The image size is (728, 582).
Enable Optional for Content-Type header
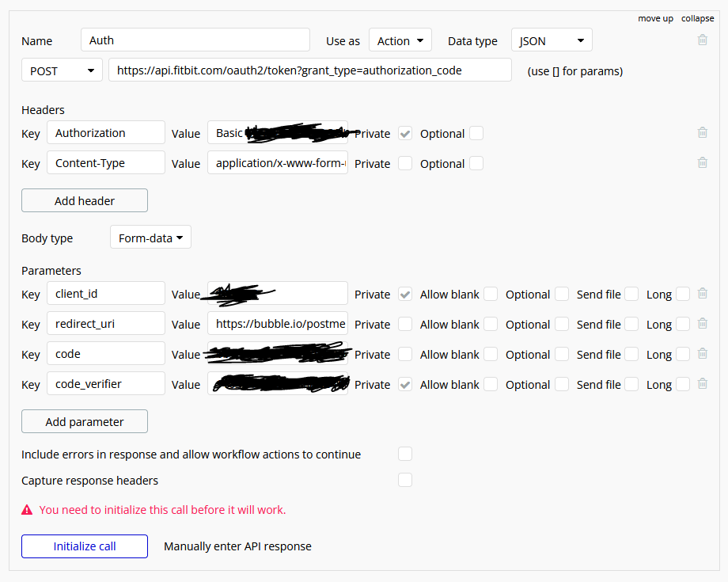(476, 163)
